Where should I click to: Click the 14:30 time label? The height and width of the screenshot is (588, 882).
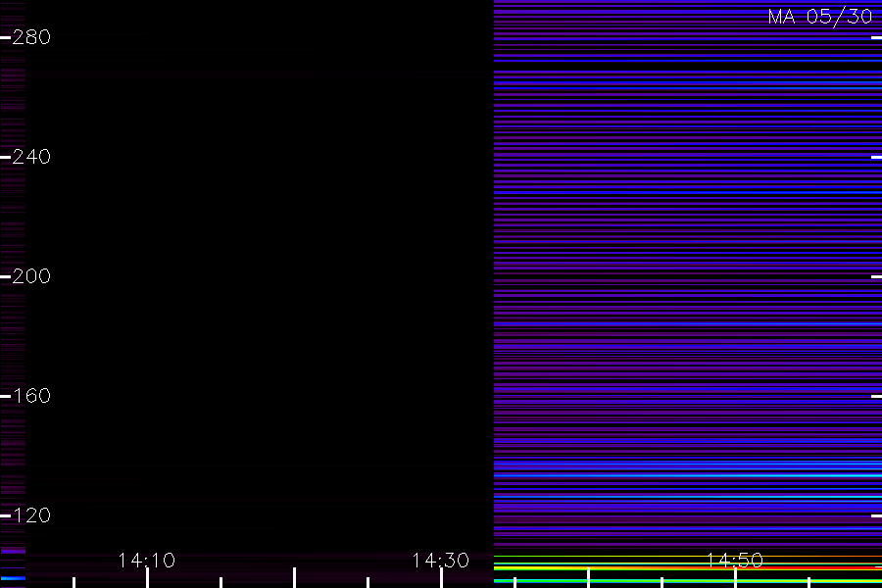point(440,561)
